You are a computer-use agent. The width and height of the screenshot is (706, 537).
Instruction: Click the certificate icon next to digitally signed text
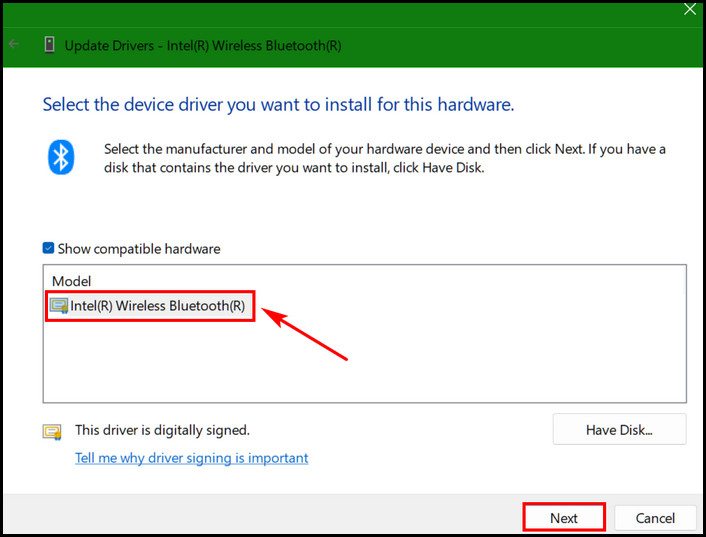coord(52,432)
